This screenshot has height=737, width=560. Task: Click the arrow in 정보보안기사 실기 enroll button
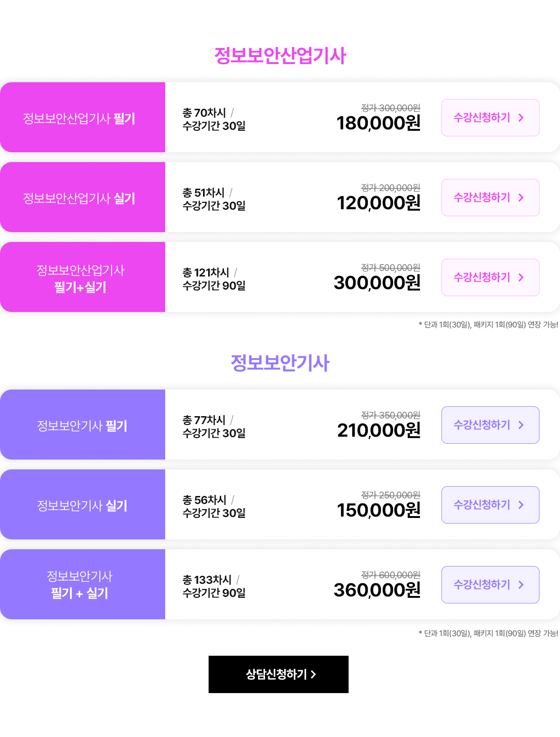[521, 505]
